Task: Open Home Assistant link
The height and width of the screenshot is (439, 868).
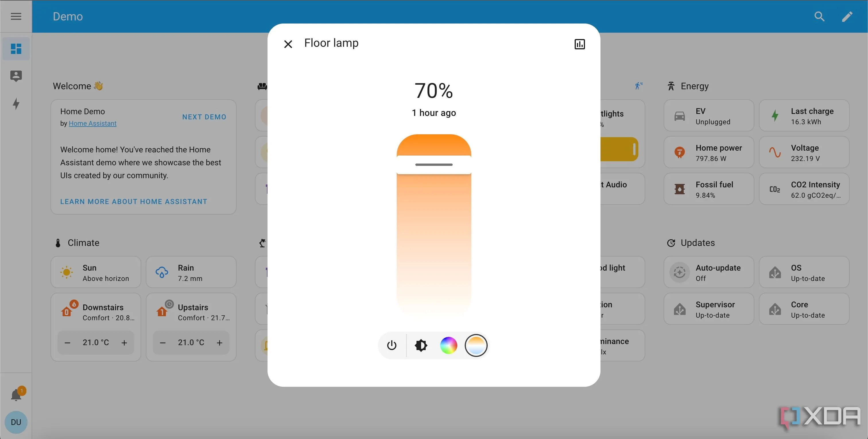Action: tap(92, 123)
